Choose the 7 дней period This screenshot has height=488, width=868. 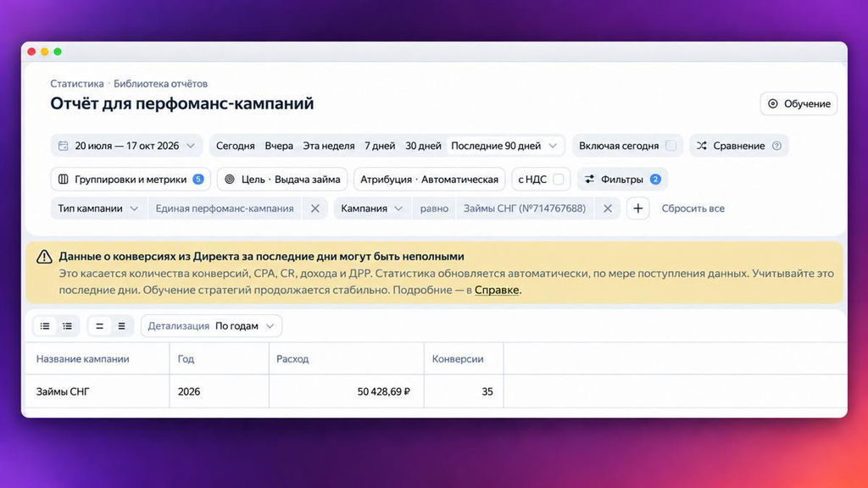click(x=380, y=146)
